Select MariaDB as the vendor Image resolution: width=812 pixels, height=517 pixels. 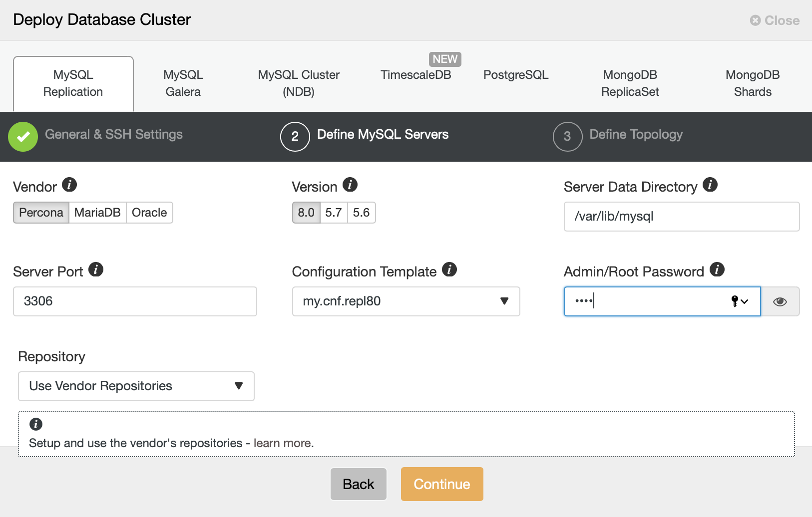(97, 213)
